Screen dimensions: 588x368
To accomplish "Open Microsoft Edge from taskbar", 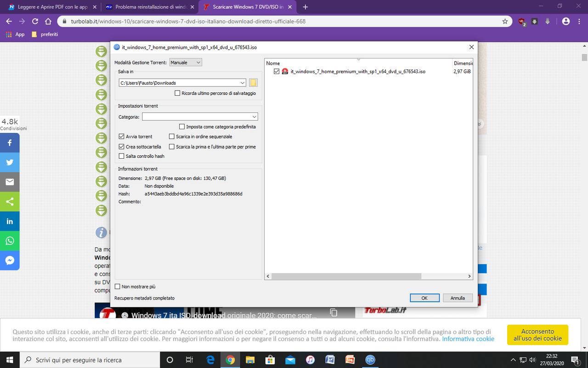I will [211, 360].
